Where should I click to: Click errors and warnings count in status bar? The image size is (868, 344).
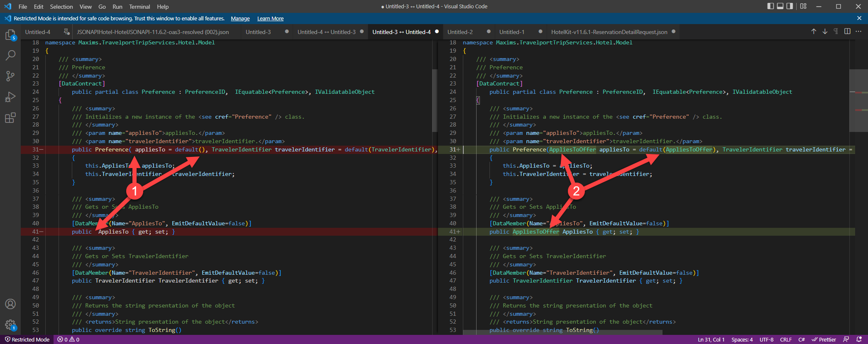[68, 339]
